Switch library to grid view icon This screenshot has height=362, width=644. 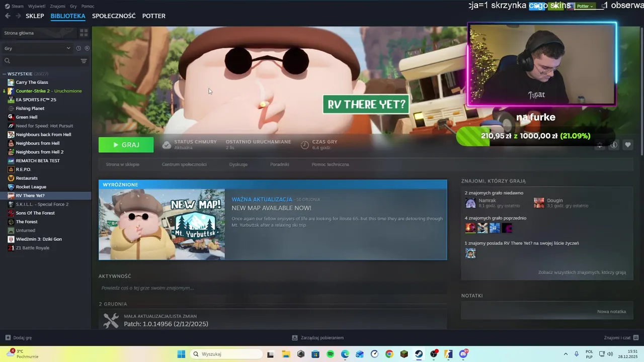[x=84, y=33]
